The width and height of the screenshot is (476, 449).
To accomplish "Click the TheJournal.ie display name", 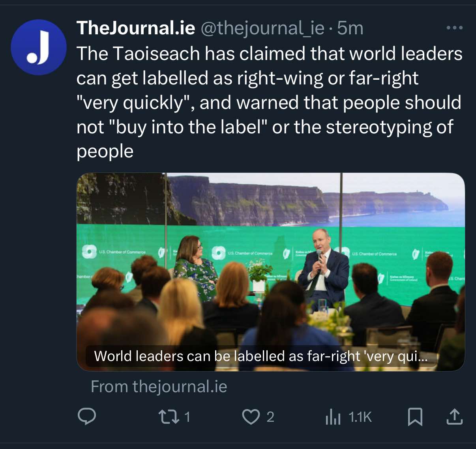I will 136,28.
